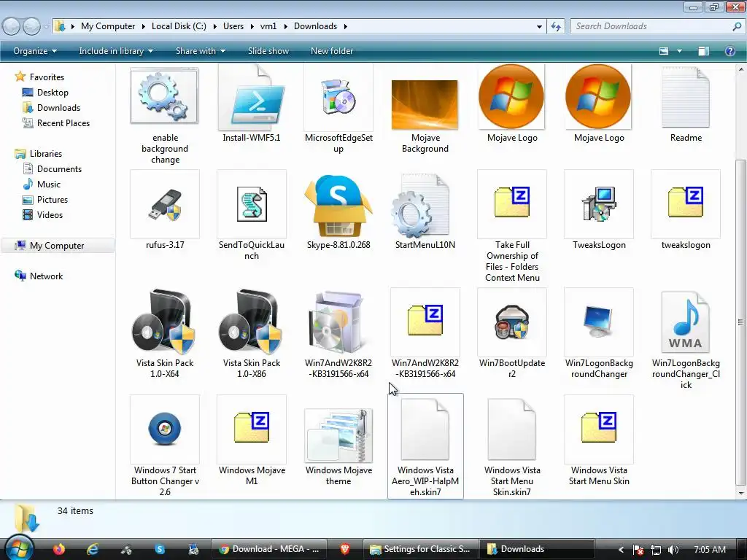The image size is (747, 560).
Task: Select Windows 7 Start Button Changer icon
Action: coord(165,429)
